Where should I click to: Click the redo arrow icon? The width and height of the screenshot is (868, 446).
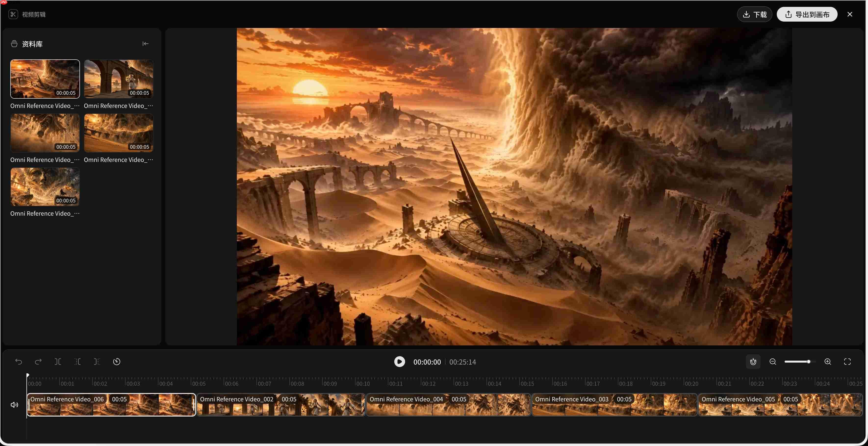point(38,362)
